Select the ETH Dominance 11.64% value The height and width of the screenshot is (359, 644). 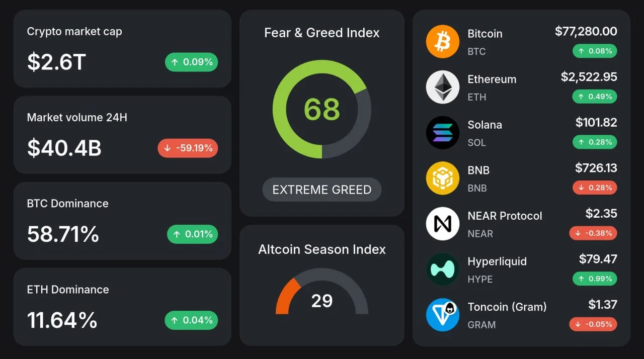tap(62, 320)
